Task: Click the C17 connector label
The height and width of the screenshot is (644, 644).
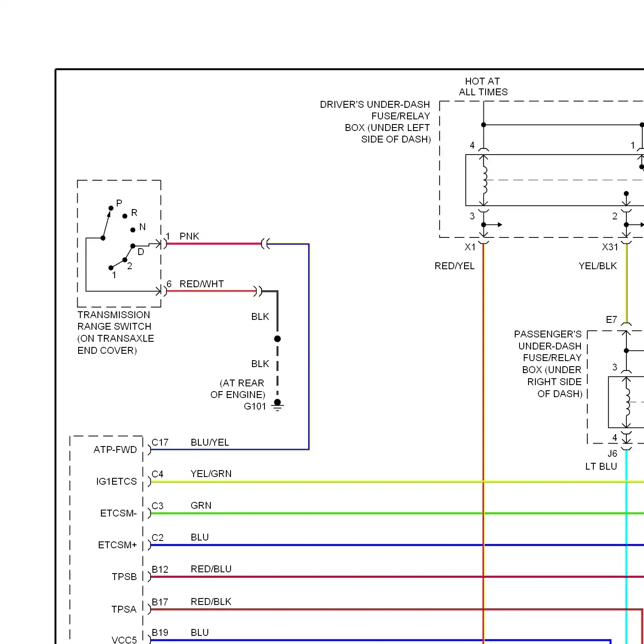Action: coord(160,442)
